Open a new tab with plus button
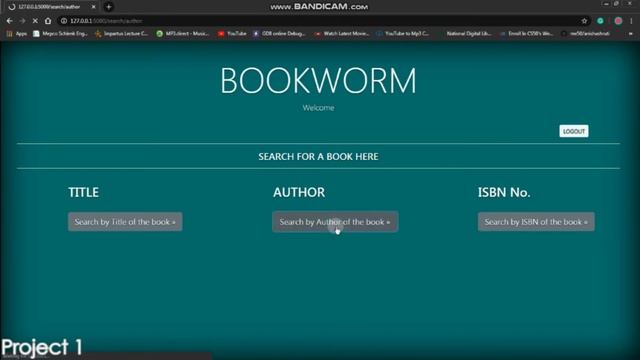This screenshot has width=640, height=360. (109, 7)
